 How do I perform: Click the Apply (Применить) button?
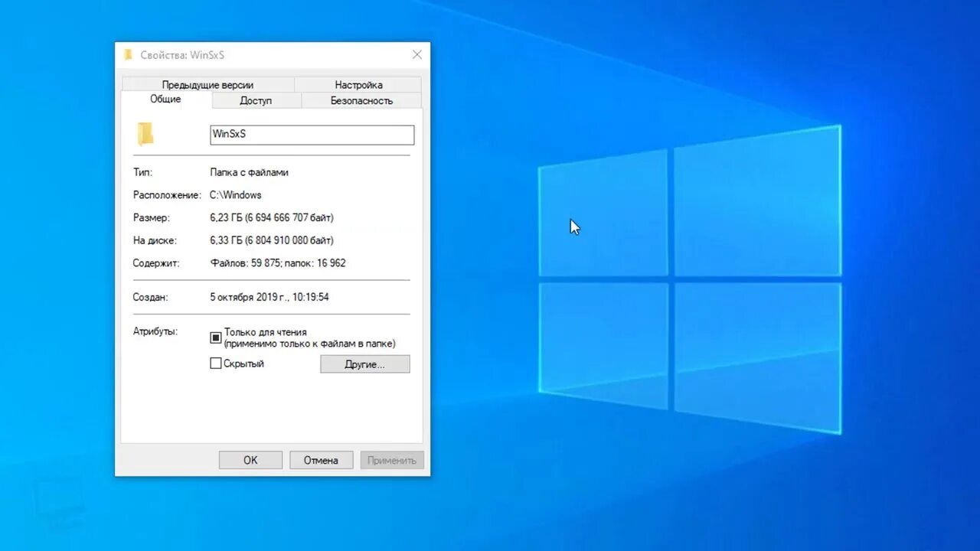392,460
